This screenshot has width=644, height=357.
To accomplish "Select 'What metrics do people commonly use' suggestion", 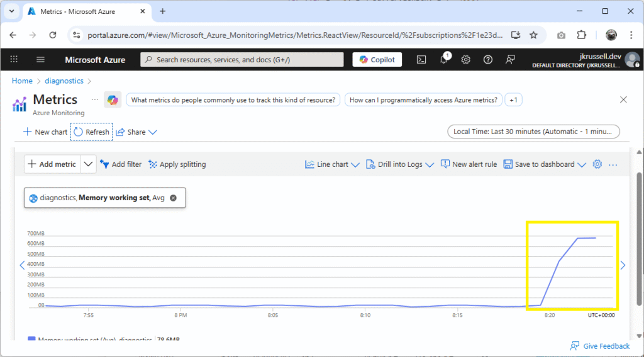I will point(233,100).
